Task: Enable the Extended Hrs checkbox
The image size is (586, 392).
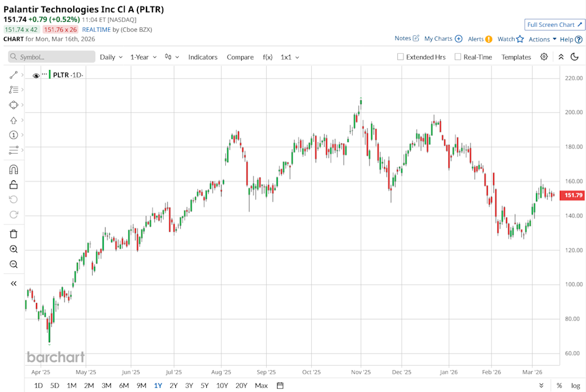Action: coord(400,57)
